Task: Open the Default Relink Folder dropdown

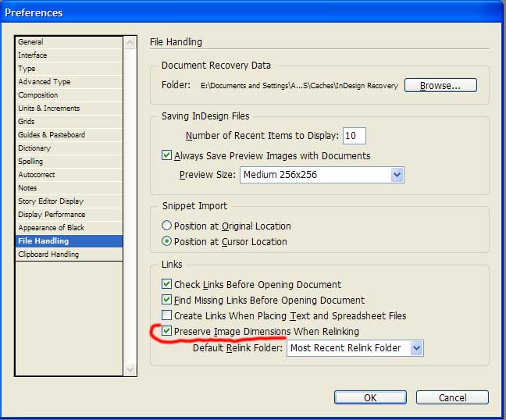Action: click(x=355, y=348)
